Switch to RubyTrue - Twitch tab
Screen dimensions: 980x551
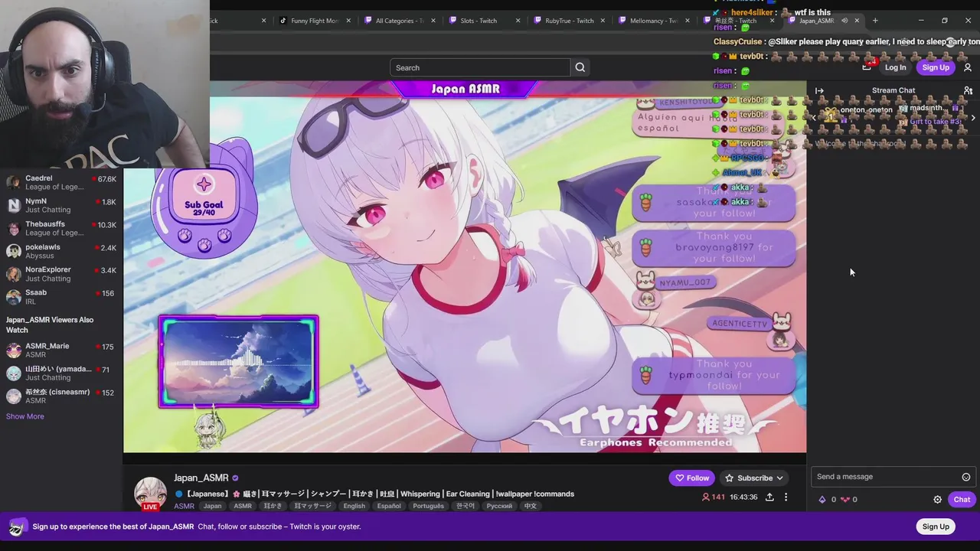point(568,21)
